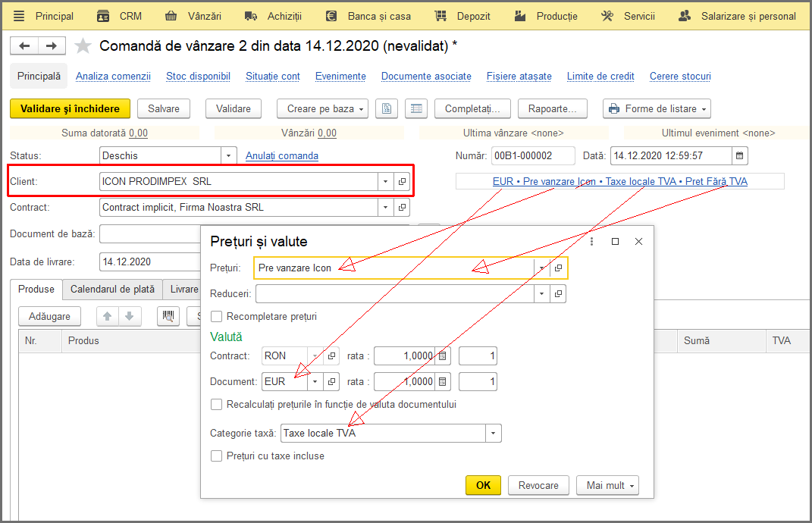This screenshot has width=812, height=523.
Task: Click the barcode scanner icon in Produse toolbar
Action: [168, 316]
